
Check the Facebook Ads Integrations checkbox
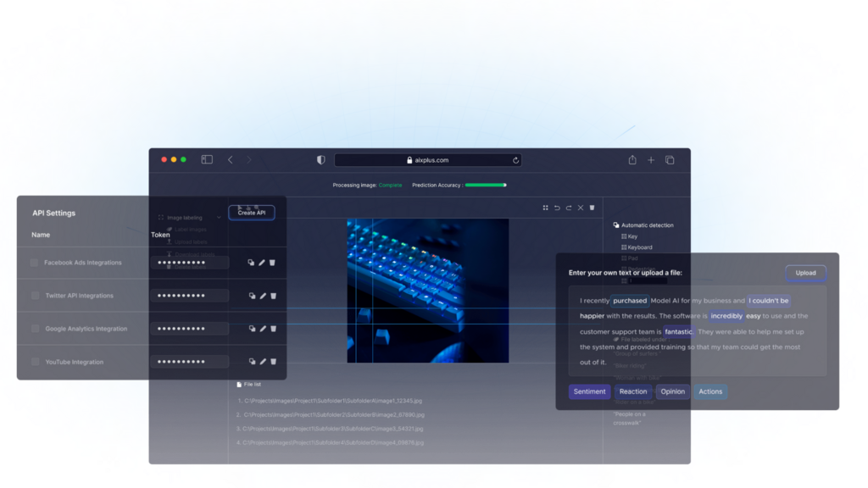(34, 263)
